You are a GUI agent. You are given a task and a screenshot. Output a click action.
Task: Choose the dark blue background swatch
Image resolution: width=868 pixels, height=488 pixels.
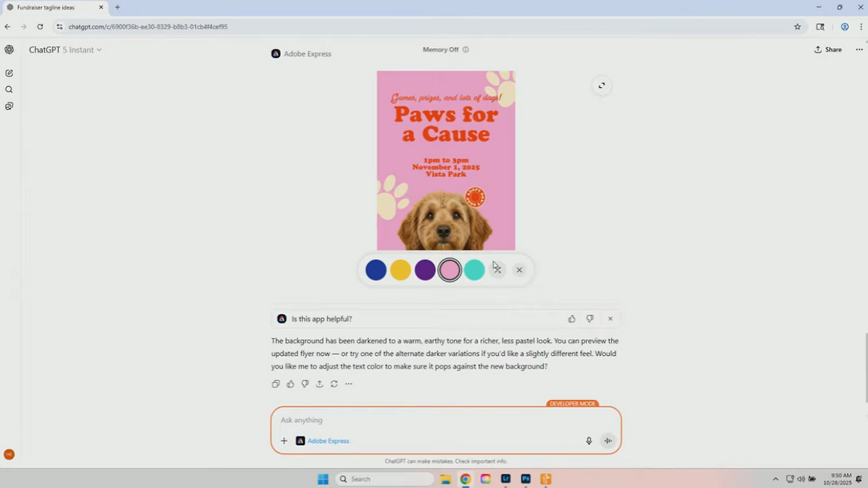coord(376,270)
